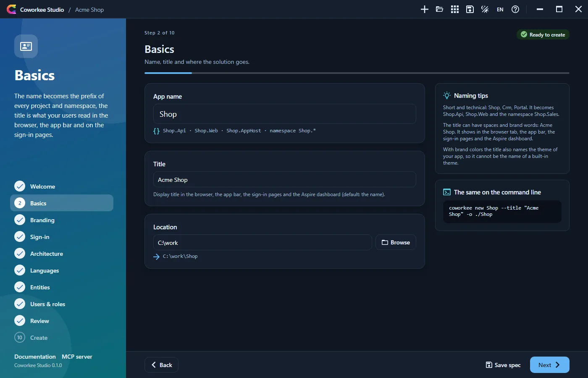Toggle the light/dark theme icon
Image resolution: width=588 pixels, height=378 pixels.
[485, 9]
